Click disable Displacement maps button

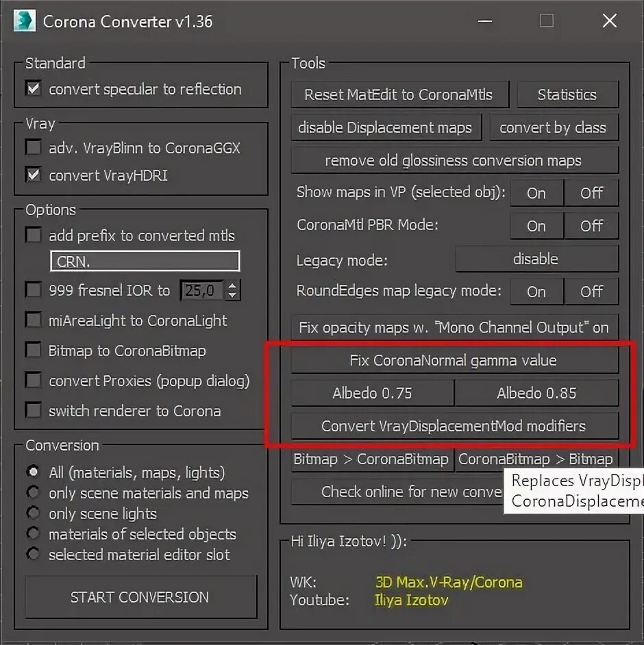(386, 127)
